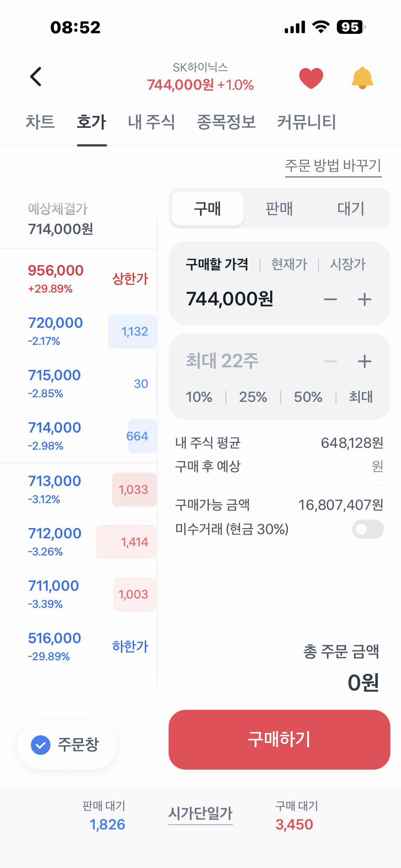The width and height of the screenshot is (401, 868).
Task: Select the 판매 segment
Action: pyautogui.click(x=279, y=208)
